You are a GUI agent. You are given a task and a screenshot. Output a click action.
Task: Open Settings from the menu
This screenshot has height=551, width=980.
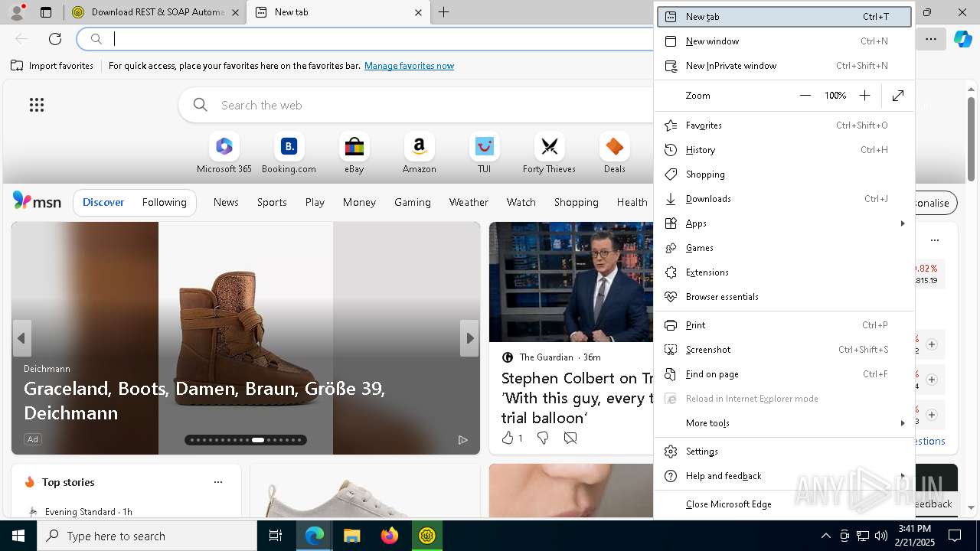click(785, 452)
